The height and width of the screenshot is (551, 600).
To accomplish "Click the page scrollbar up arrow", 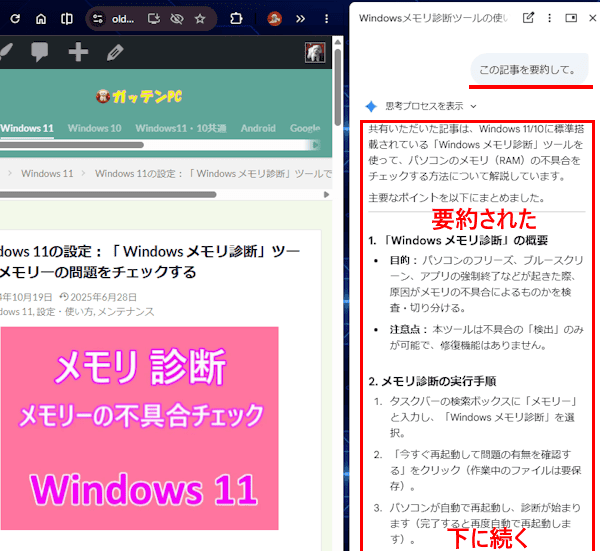I will pyautogui.click(x=338, y=41).
